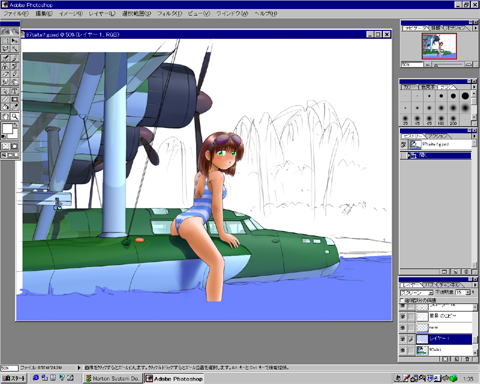480x384 pixels.
Task: Open the status bar info triangle
Action: click(79, 368)
